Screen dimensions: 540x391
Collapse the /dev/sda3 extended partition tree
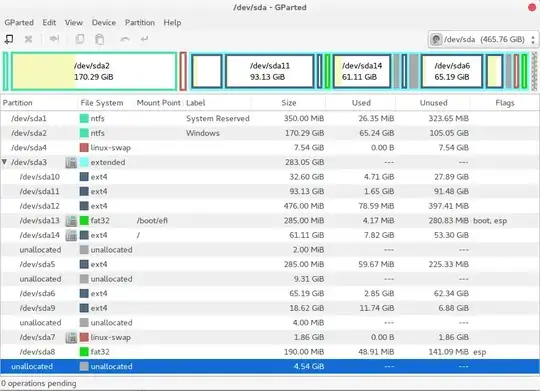point(4,162)
